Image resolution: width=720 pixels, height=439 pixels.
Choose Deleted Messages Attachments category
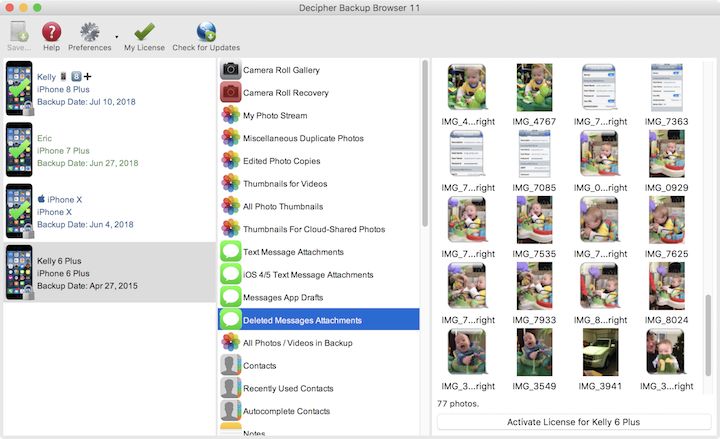(x=318, y=320)
